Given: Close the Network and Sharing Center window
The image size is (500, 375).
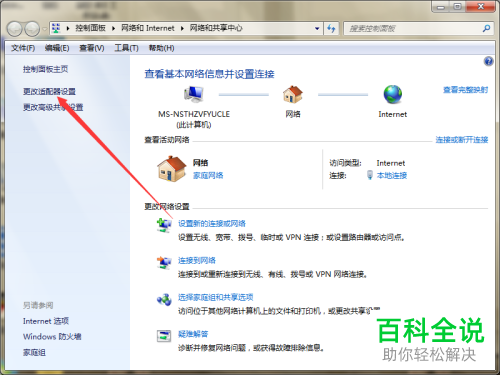Looking at the screenshot, I should click(481, 7).
